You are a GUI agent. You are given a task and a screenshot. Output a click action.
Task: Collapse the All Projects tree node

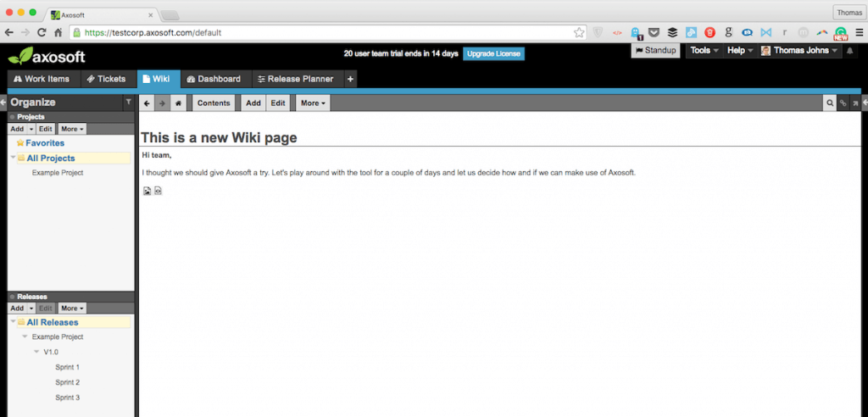coord(13,158)
